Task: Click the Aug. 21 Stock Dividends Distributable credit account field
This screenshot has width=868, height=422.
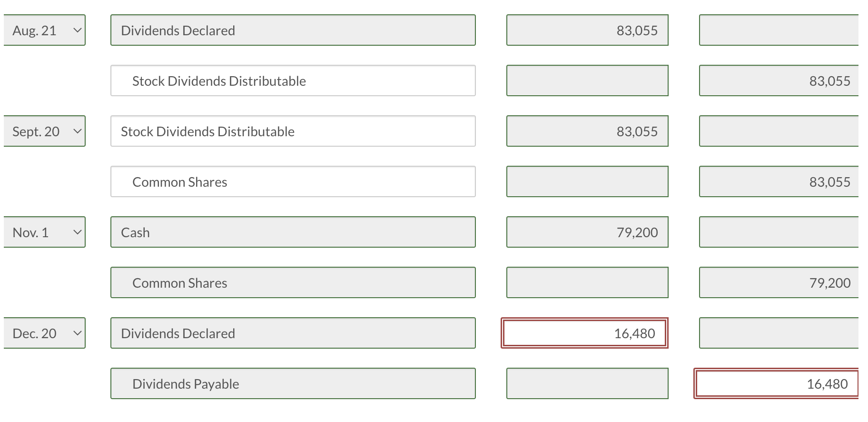Action: (x=293, y=80)
